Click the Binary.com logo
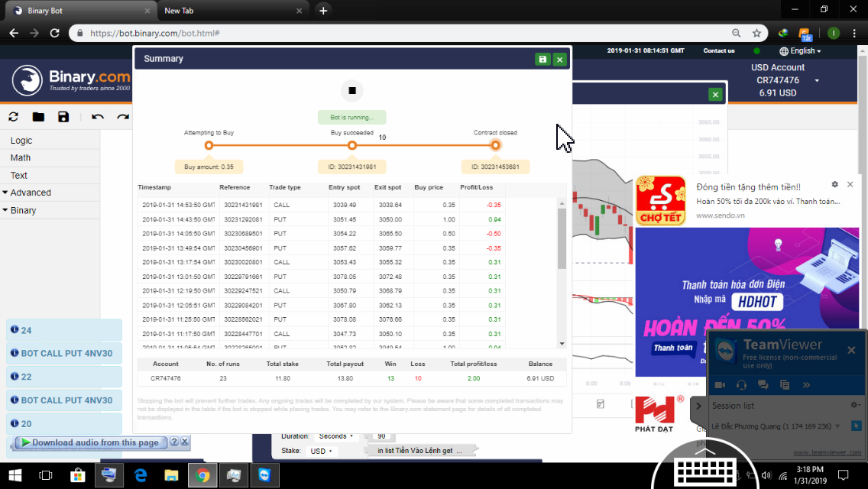The image size is (868, 489). tap(71, 80)
